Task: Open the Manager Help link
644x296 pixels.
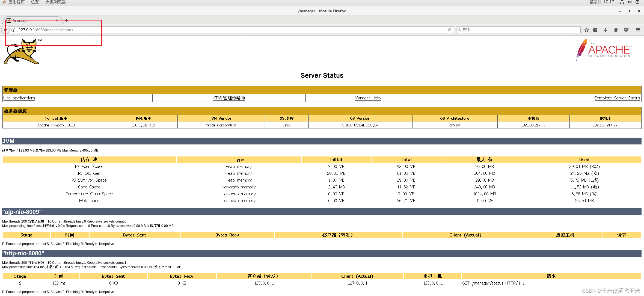Action: click(x=367, y=98)
